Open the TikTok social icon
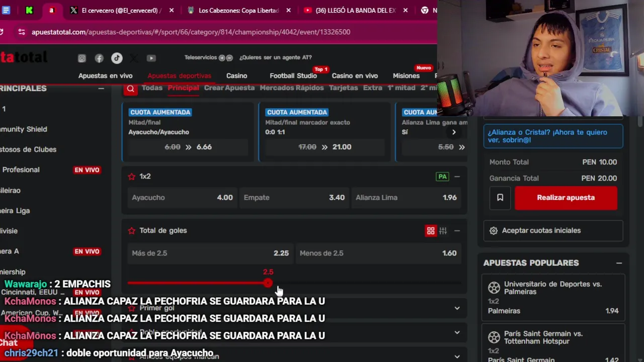Screen dimensions: 644x362 (x=117, y=58)
